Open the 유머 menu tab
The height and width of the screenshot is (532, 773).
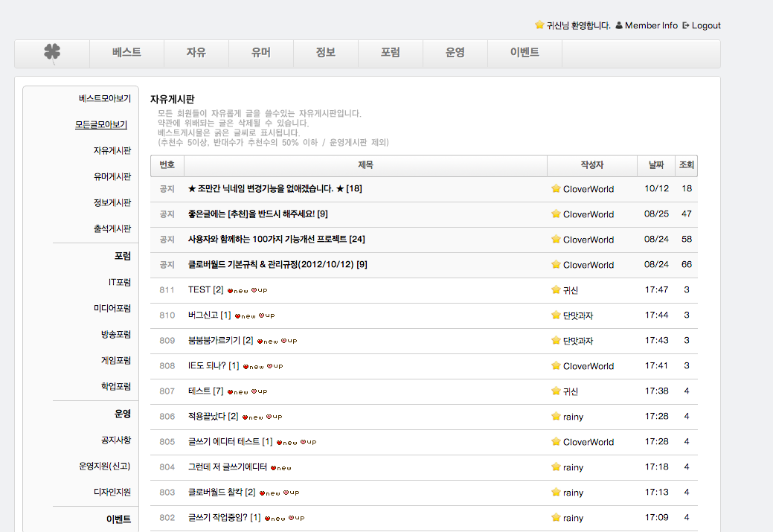[260, 53]
